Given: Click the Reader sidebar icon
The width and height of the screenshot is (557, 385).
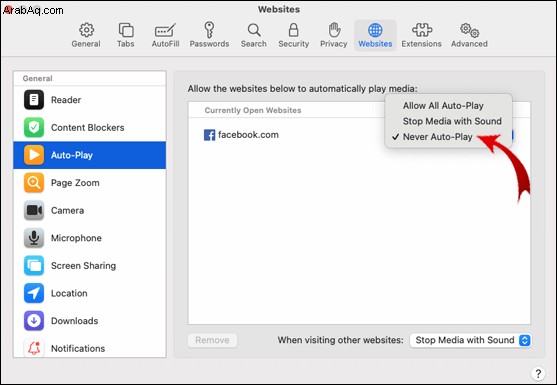Looking at the screenshot, I should point(34,99).
